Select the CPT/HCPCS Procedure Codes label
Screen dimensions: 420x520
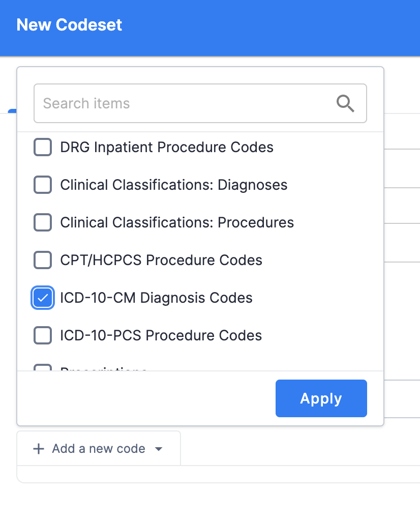click(x=161, y=260)
